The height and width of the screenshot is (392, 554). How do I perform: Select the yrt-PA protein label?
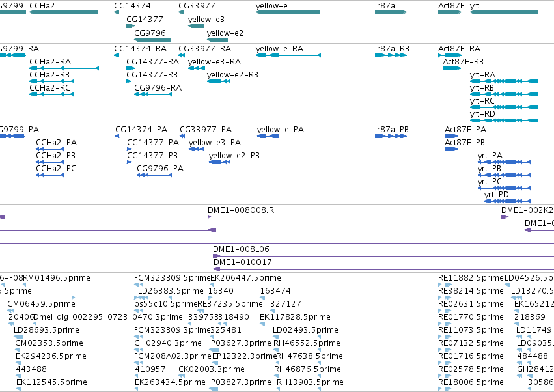pyautogui.click(x=490, y=156)
